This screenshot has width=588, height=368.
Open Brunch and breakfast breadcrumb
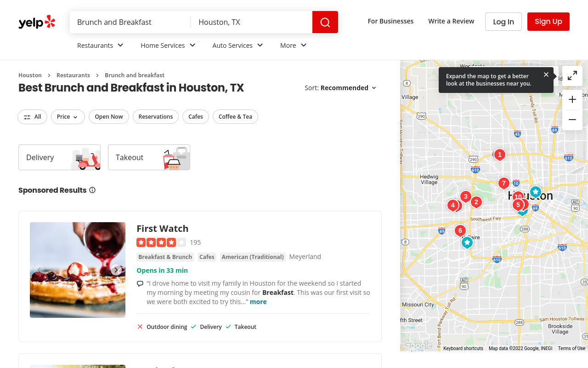tap(135, 75)
